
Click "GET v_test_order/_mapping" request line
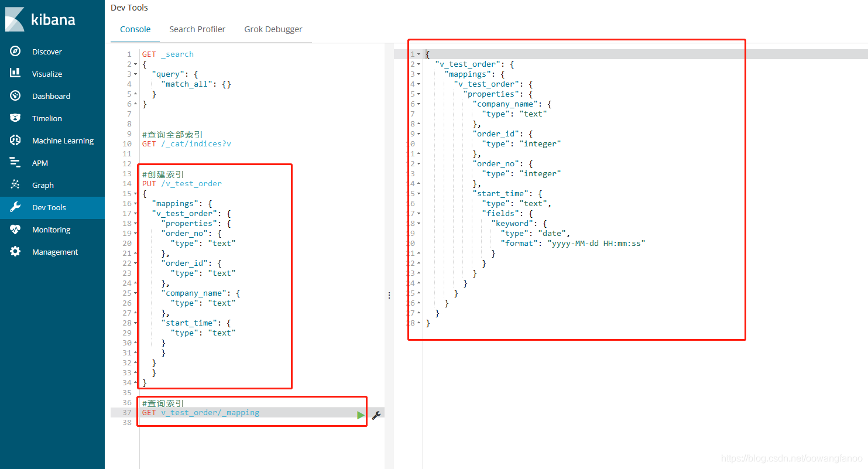(x=201, y=413)
